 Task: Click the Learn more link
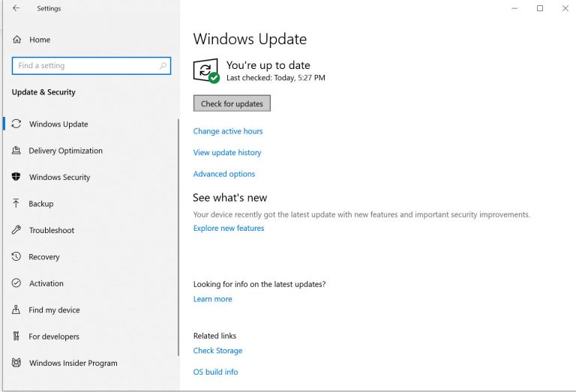pyautogui.click(x=212, y=299)
